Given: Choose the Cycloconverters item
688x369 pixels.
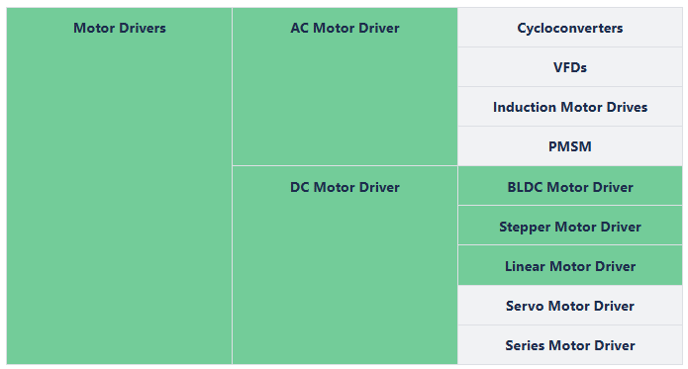Looking at the screenshot, I should click(570, 28).
